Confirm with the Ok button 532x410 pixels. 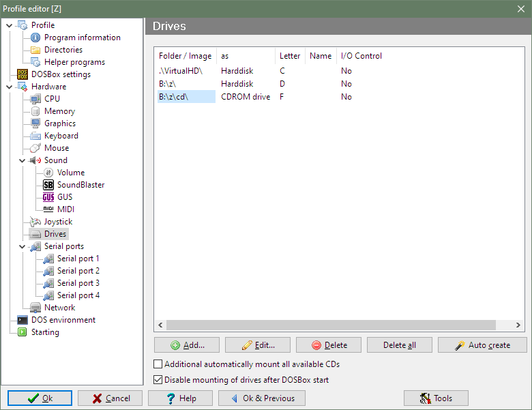tap(40, 398)
